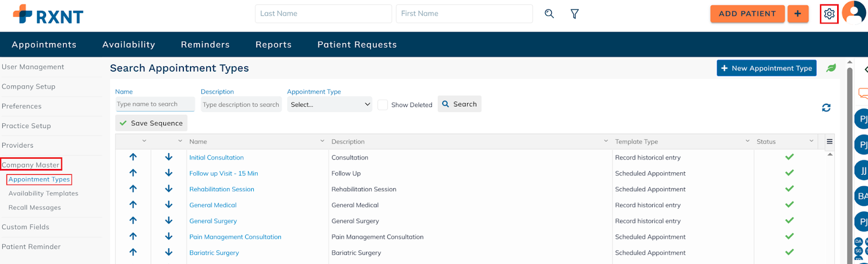Click the New Appointment Type button

766,68
